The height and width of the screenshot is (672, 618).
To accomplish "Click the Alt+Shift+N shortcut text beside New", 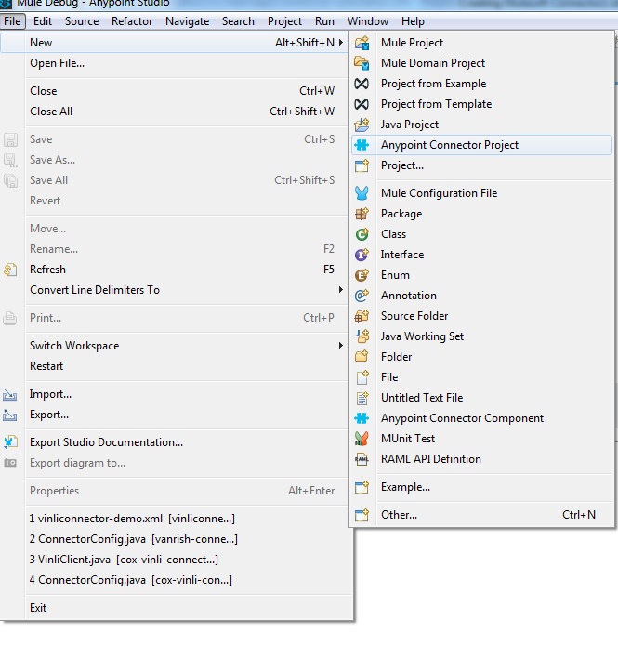I will [x=305, y=43].
